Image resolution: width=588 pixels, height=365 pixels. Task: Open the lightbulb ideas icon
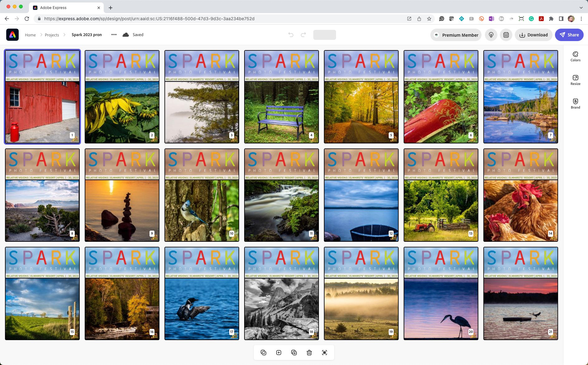491,35
